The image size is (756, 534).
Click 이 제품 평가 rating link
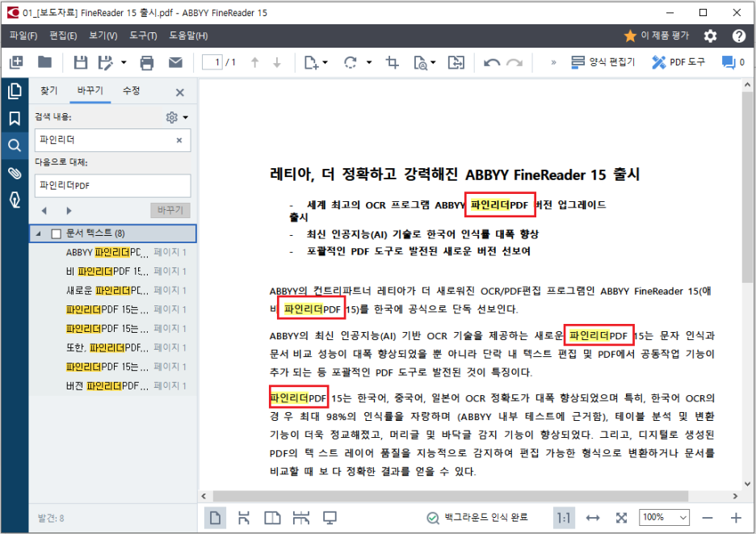tap(656, 36)
